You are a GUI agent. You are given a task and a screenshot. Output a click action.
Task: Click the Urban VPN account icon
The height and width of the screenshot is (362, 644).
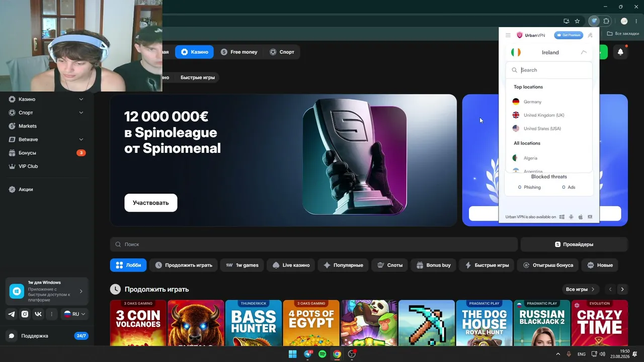[x=590, y=35]
